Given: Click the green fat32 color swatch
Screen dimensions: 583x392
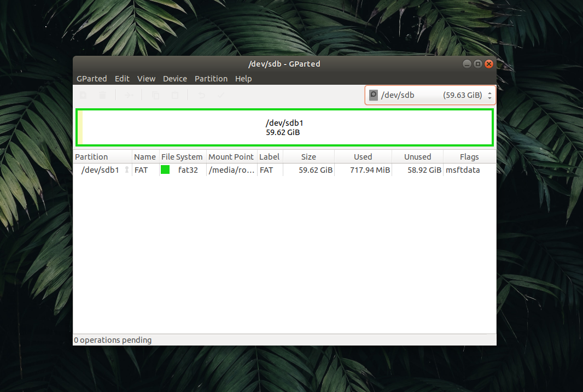Looking at the screenshot, I should coord(165,170).
